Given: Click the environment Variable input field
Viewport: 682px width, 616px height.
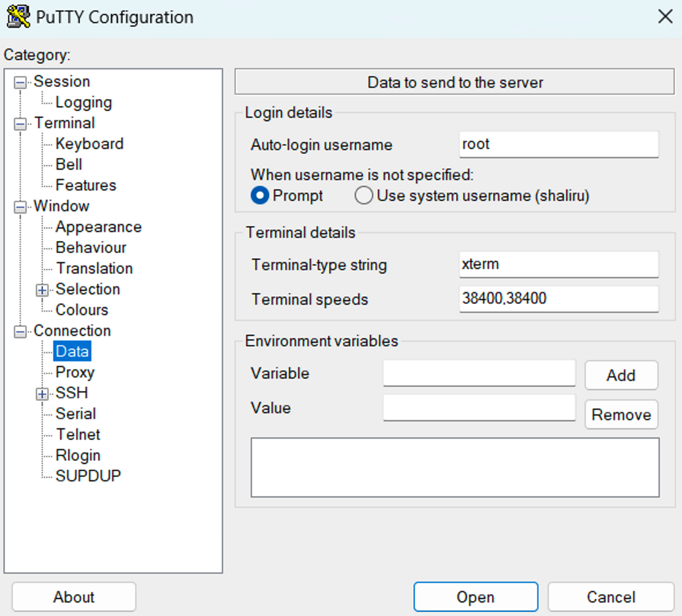Looking at the screenshot, I should [479, 373].
